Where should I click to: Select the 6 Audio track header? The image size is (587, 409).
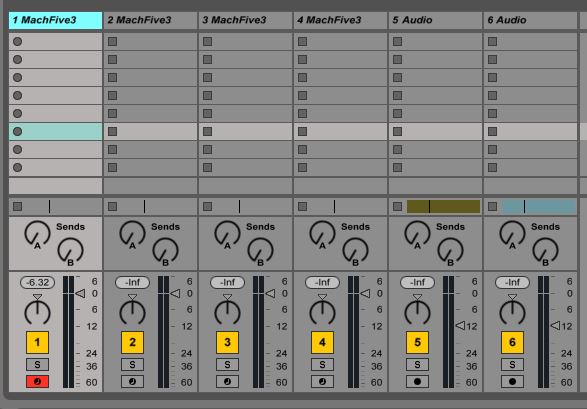pyautogui.click(x=530, y=20)
